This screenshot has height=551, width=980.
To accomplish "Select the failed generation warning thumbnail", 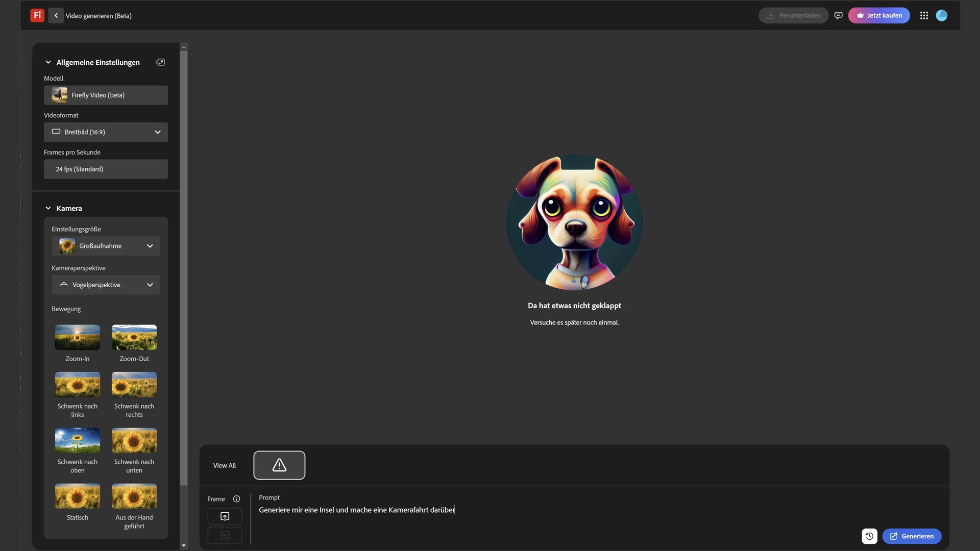I will 279,465.
